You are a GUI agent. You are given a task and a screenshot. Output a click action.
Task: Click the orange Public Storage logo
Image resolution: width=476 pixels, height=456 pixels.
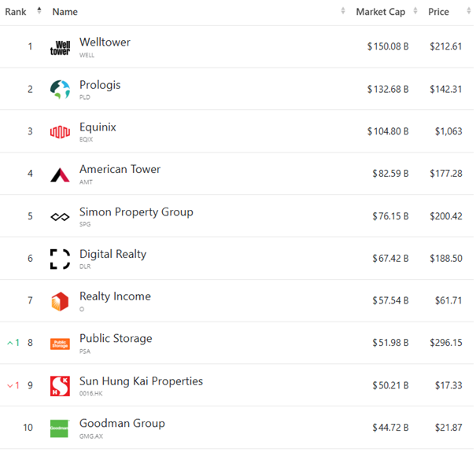60,344
